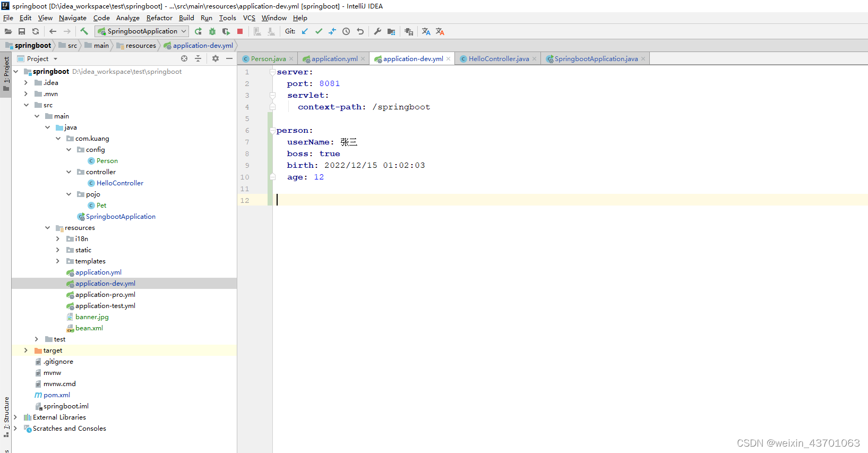
Task: Build the project with the hammer icon
Action: pyautogui.click(x=84, y=31)
